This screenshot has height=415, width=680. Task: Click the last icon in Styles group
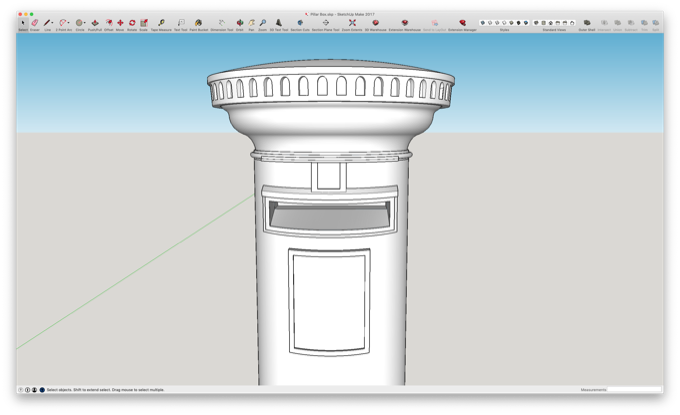(x=526, y=23)
